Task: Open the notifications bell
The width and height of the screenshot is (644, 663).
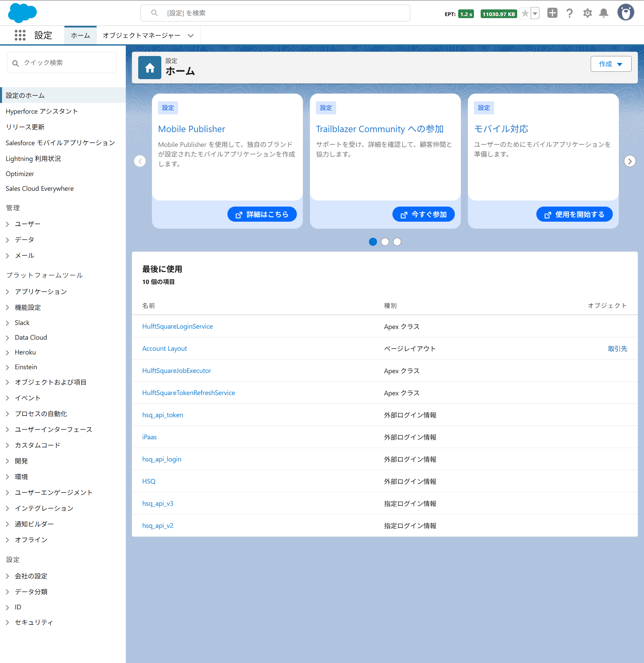Action: (x=603, y=13)
